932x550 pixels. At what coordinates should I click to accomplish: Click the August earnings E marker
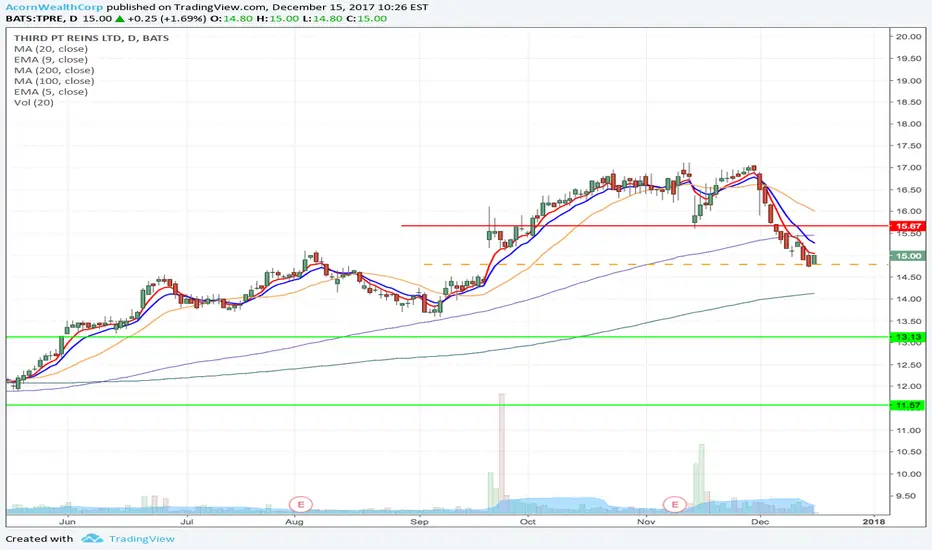(x=301, y=504)
